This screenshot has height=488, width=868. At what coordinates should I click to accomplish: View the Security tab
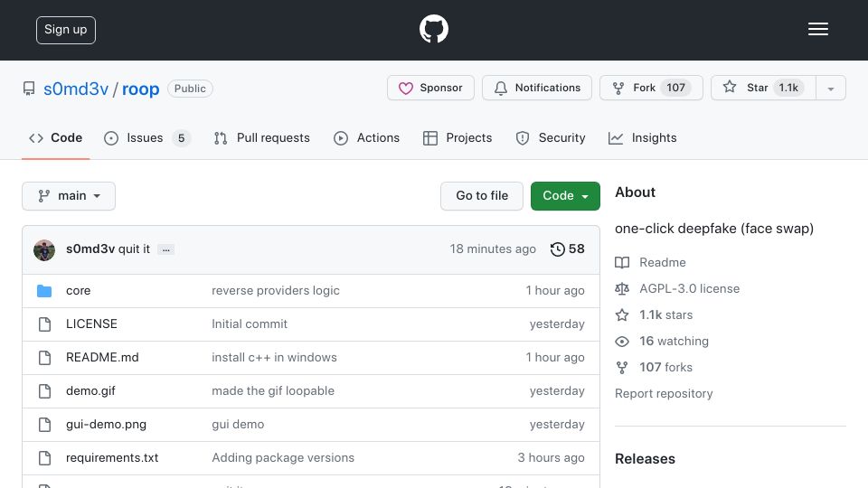click(x=551, y=137)
